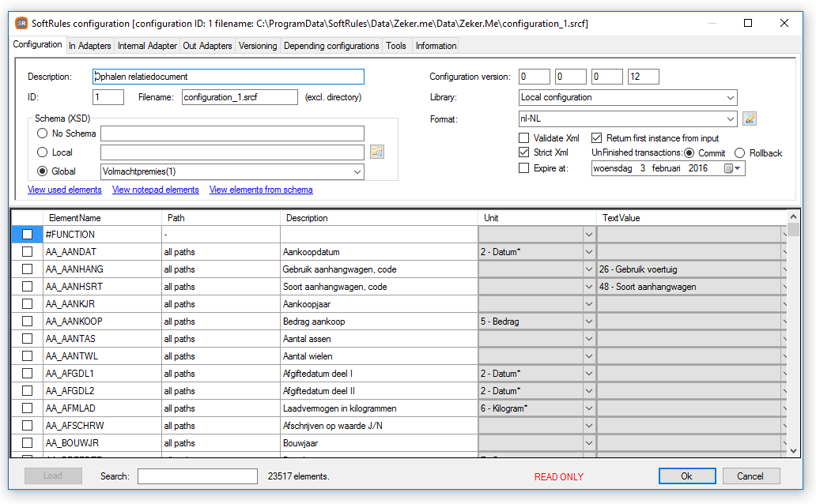Open the Library dropdown
Image resolution: width=816 pixels, height=504 pixels.
point(730,97)
